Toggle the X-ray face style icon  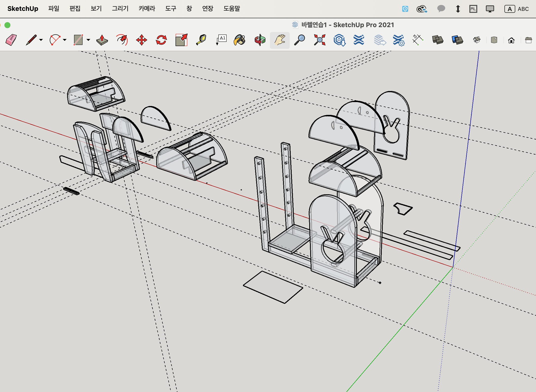[438, 40]
